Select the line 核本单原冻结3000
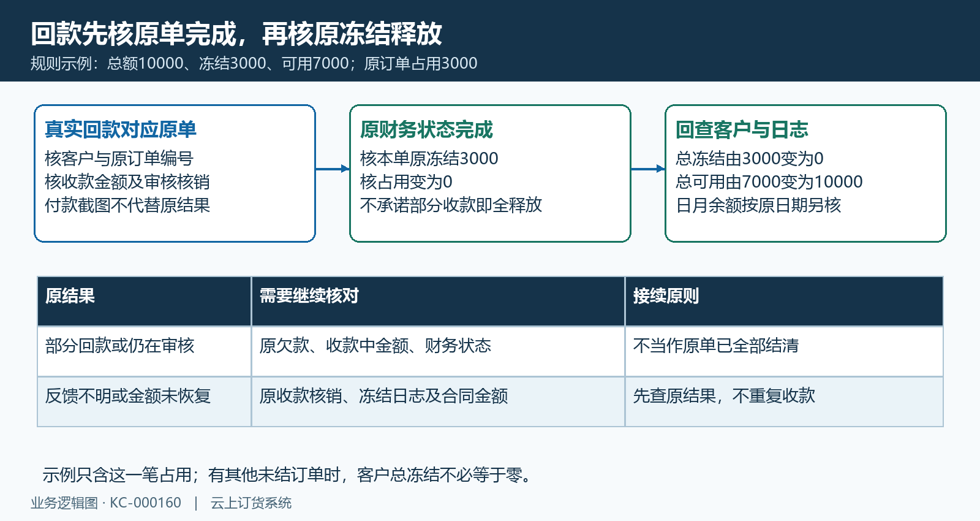This screenshot has height=521, width=980. click(429, 158)
